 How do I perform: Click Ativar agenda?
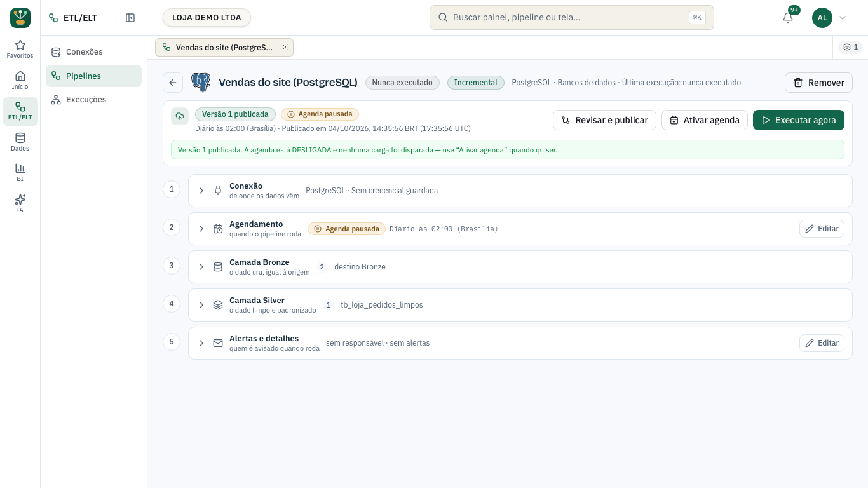705,120
